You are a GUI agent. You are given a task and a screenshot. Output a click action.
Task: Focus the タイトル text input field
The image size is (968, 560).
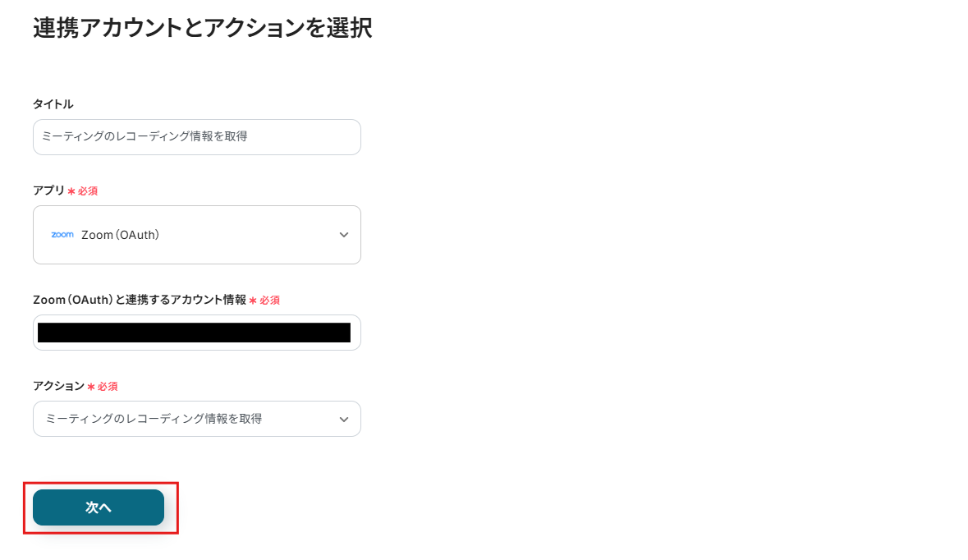tap(197, 137)
